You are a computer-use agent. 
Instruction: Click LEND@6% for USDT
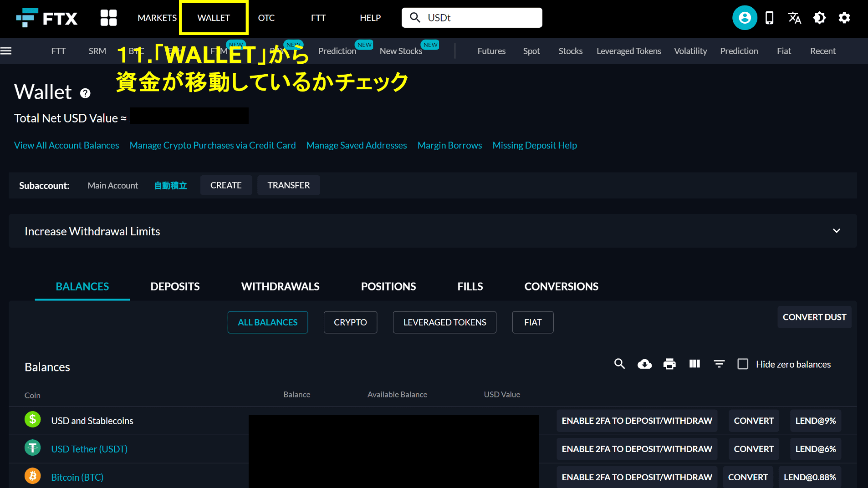(x=816, y=449)
